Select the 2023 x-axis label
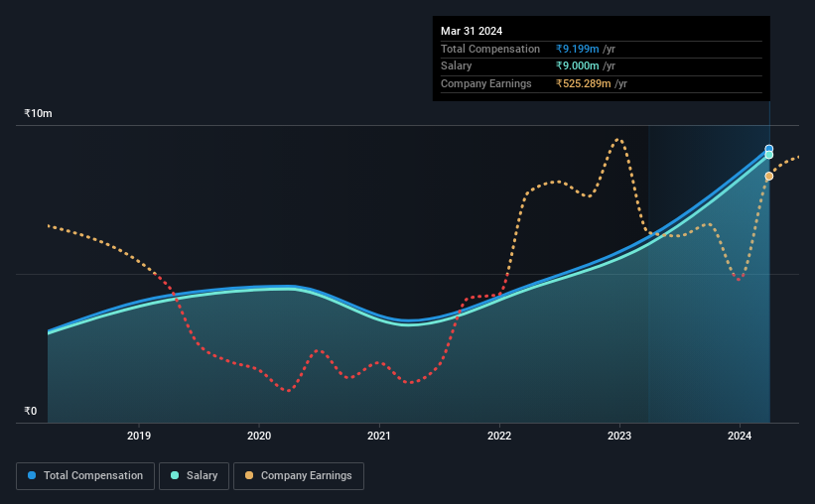 point(619,436)
